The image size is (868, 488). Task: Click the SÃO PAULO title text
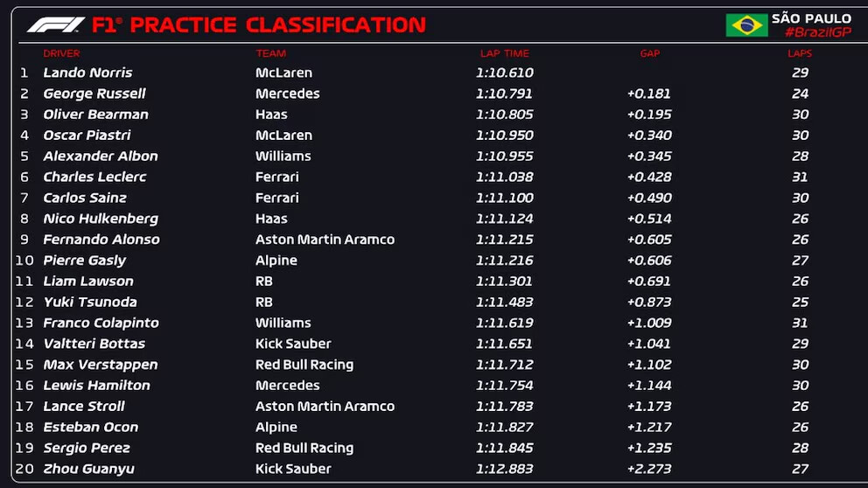[811, 18]
